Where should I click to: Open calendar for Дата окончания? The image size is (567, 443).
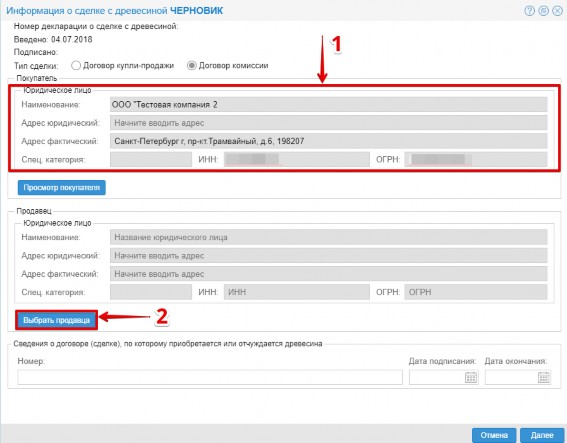click(544, 378)
